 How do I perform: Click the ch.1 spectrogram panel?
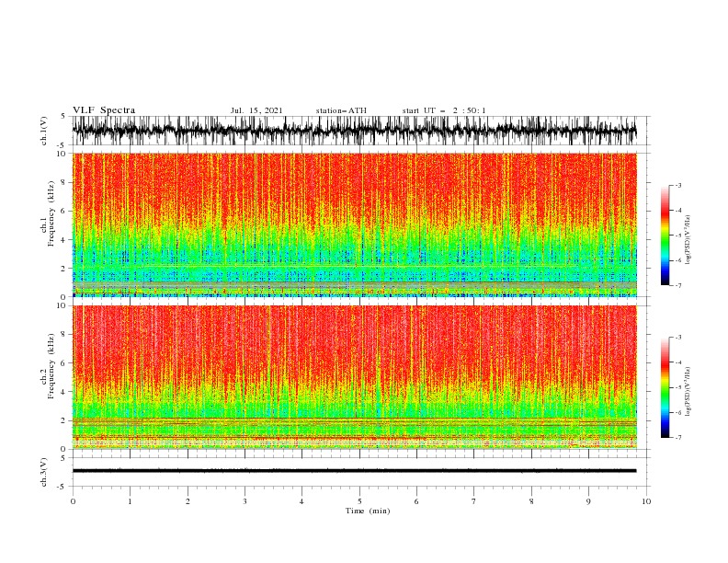coord(354,224)
